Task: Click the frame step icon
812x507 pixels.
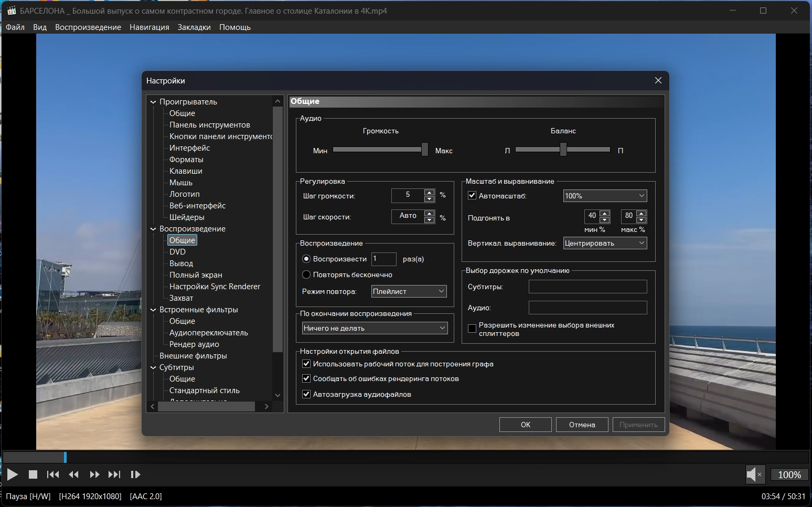Action: point(135,474)
